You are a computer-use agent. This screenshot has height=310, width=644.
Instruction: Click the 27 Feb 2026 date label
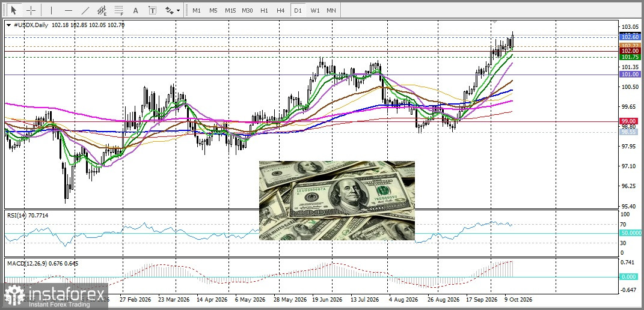pos(136,299)
